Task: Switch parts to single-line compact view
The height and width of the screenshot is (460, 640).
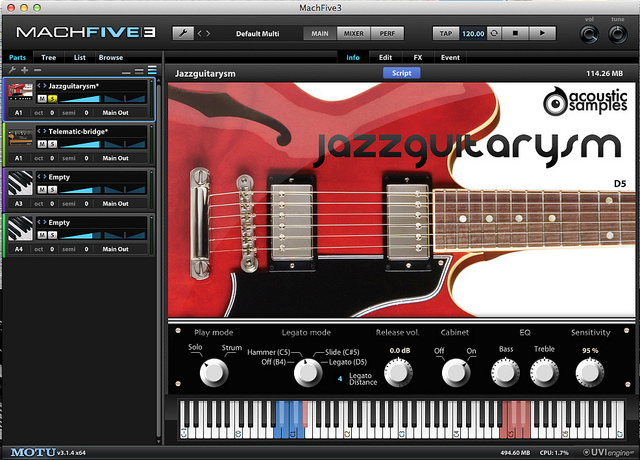Action: click(127, 72)
